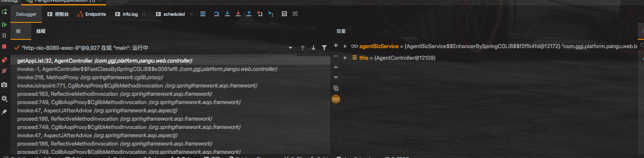Click Drop Frame icon
Image resolution: width=644 pixels, height=158 pixels.
pyautogui.click(x=260, y=14)
